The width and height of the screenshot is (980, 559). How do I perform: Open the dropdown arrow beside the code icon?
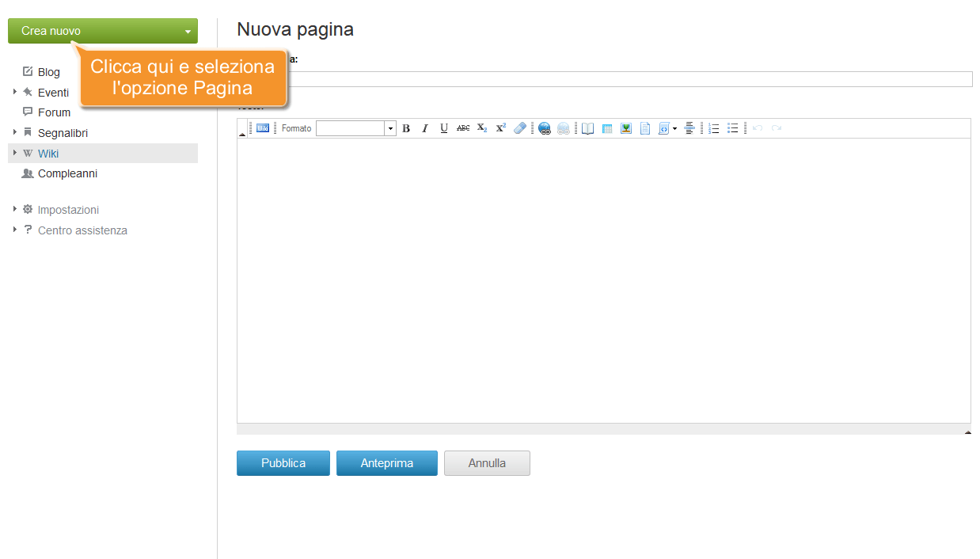(x=675, y=128)
